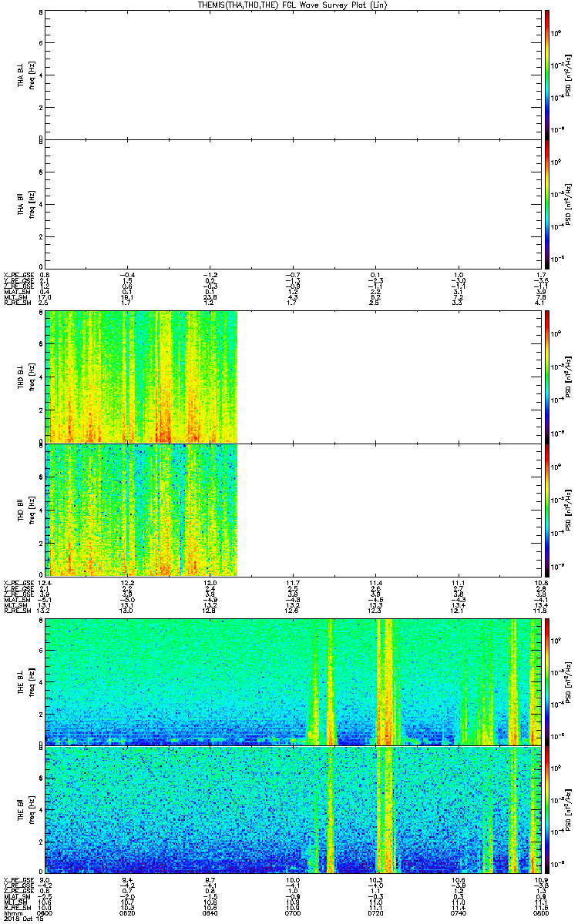
Task: Click the PSD units label beside THA BL colorbar
Action: (x=570, y=74)
